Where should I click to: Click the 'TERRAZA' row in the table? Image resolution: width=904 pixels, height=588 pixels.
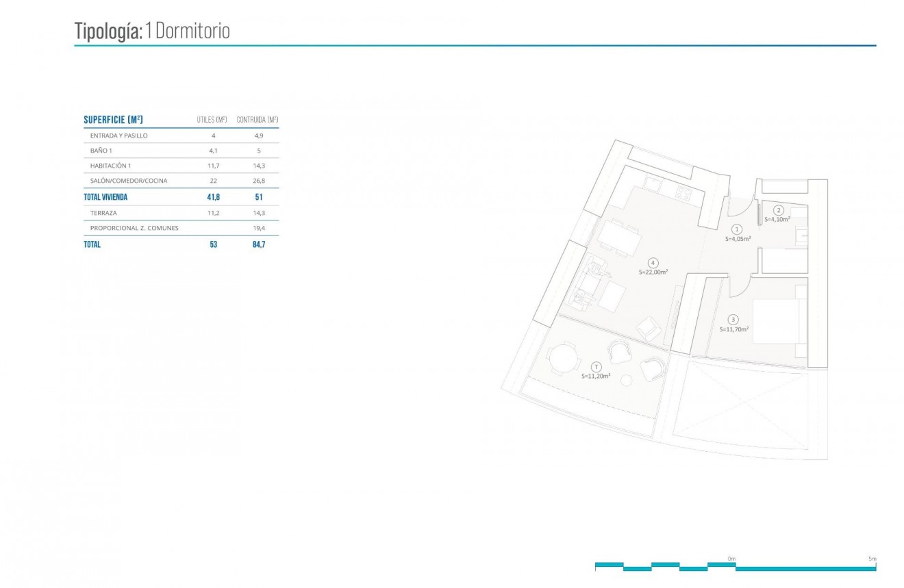pyautogui.click(x=103, y=213)
